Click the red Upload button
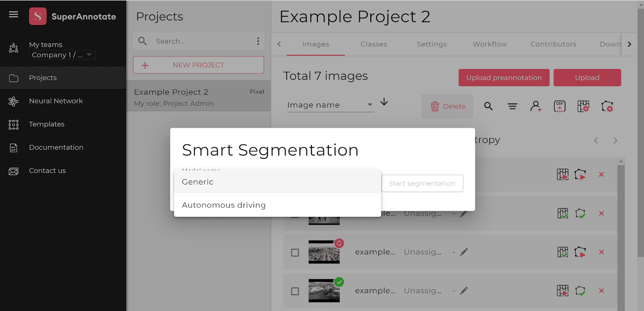The height and width of the screenshot is (311, 644). tap(587, 78)
